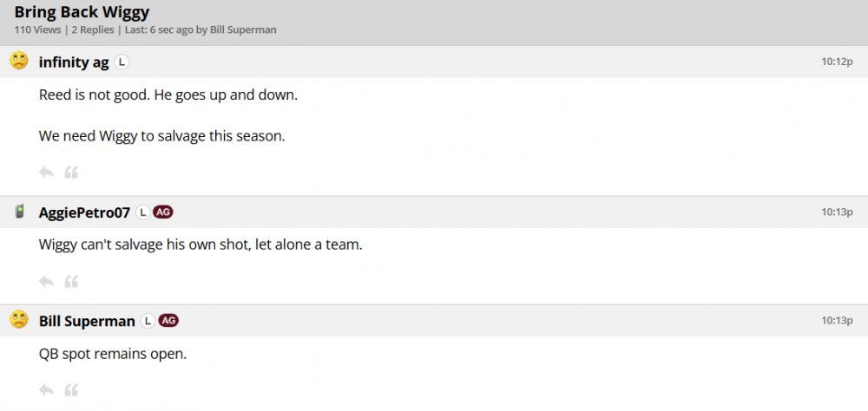868x411 pixels.
Task: Open Bill Superman's profile from post header
Action: tap(87, 321)
